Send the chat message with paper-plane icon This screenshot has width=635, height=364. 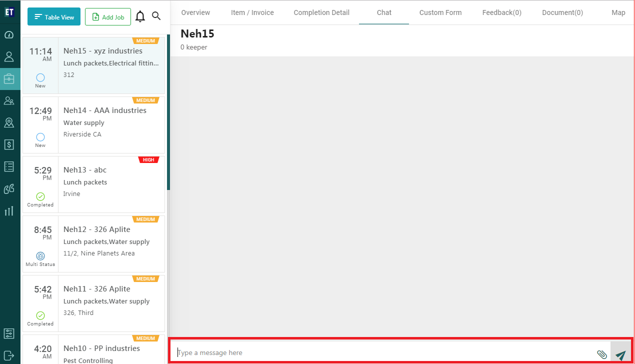coord(620,355)
